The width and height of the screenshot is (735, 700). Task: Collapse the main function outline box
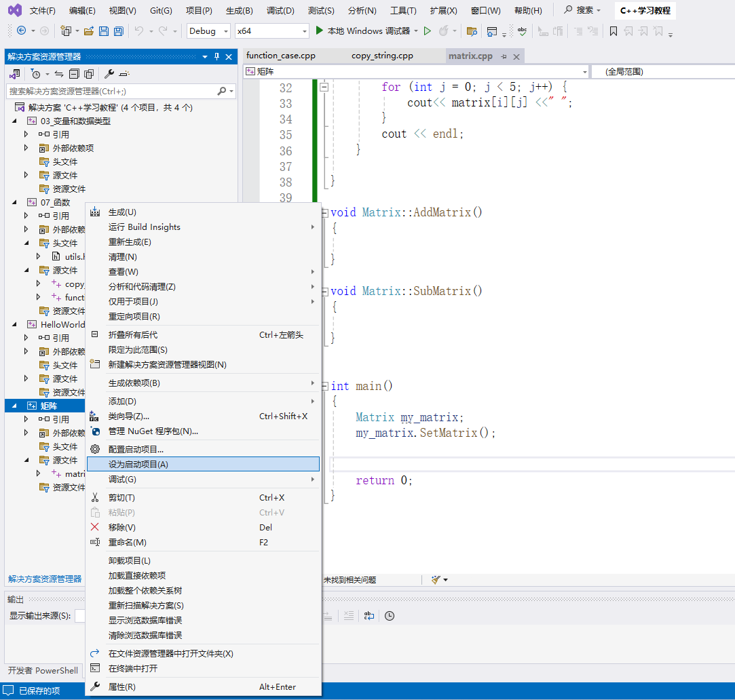click(x=325, y=386)
